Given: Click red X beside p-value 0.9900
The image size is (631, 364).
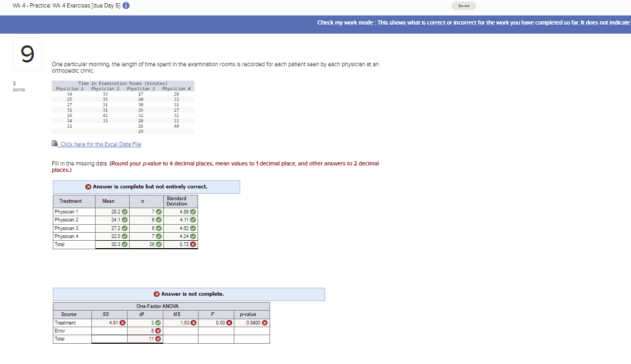Looking at the screenshot, I should tap(265, 323).
